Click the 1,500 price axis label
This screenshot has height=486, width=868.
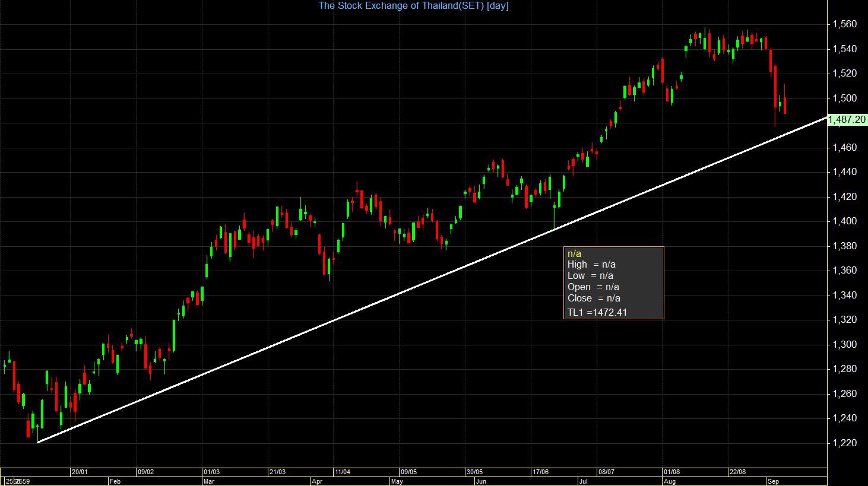tap(844, 99)
